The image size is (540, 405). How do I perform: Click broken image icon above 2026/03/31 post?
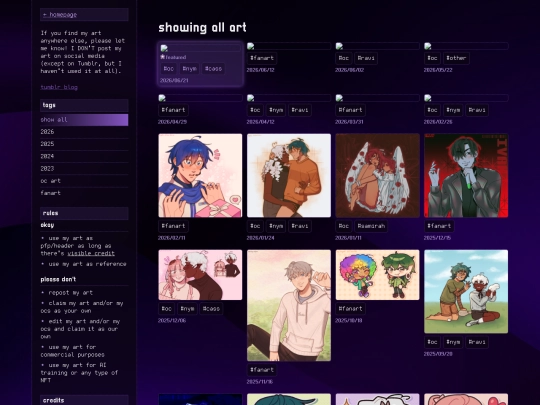pyautogui.click(x=339, y=98)
